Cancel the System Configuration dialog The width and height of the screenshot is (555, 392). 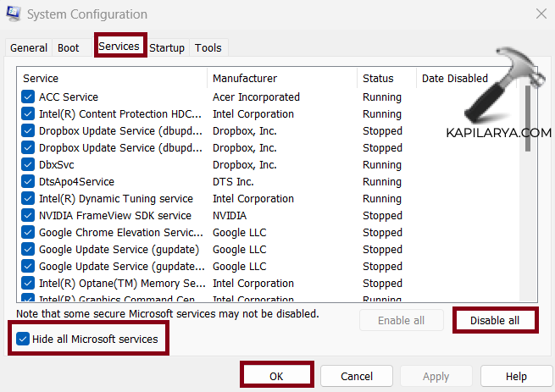point(357,376)
